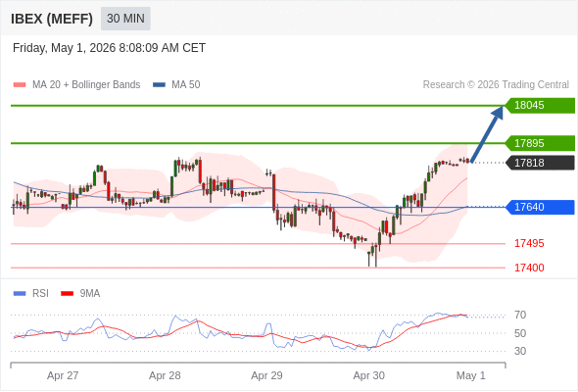This screenshot has width=578, height=392.
Task: Click the blue upward forecast arrow
Action: (x=487, y=134)
